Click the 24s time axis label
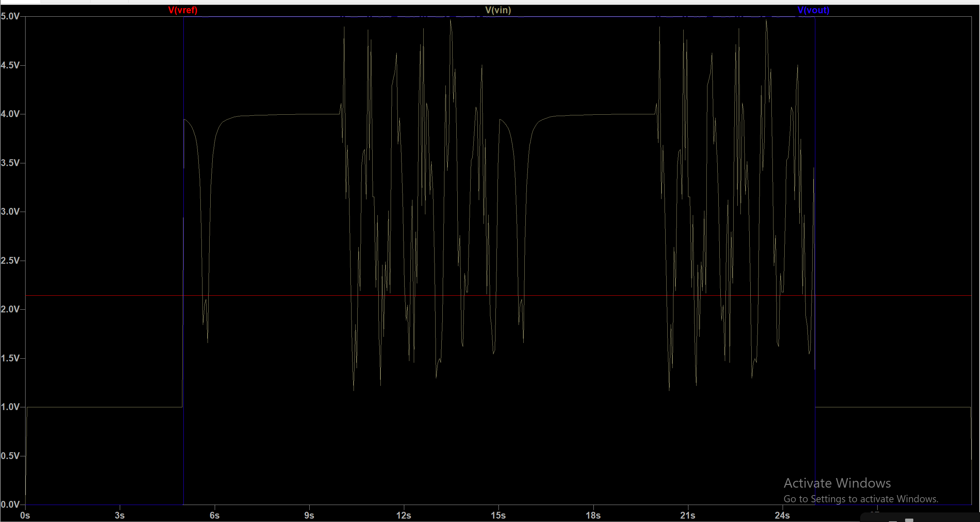The image size is (980, 522). point(782,516)
